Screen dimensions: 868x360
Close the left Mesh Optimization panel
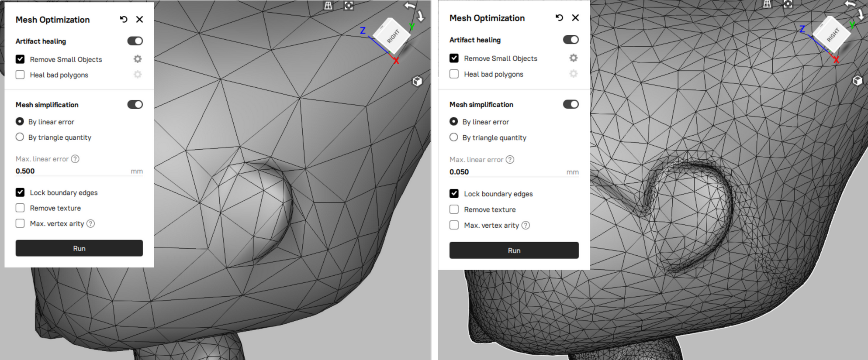(x=139, y=19)
